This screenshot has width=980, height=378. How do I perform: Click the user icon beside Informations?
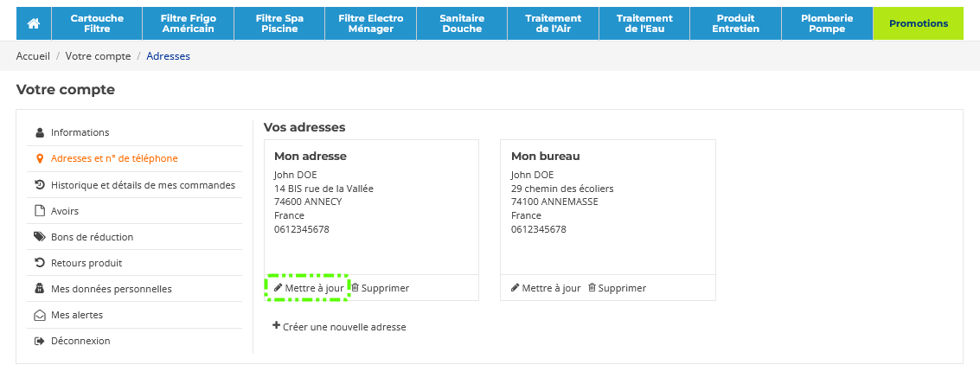click(x=40, y=132)
